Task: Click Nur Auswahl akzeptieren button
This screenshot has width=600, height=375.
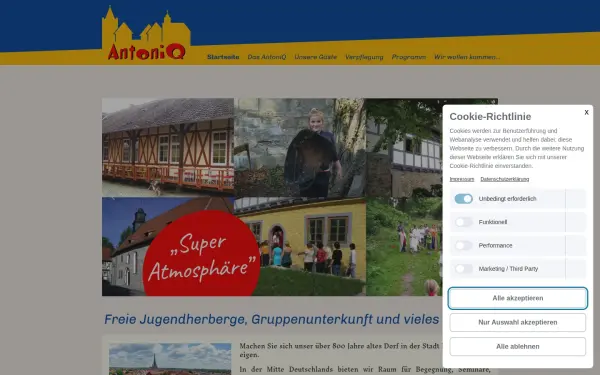Action: (x=518, y=322)
